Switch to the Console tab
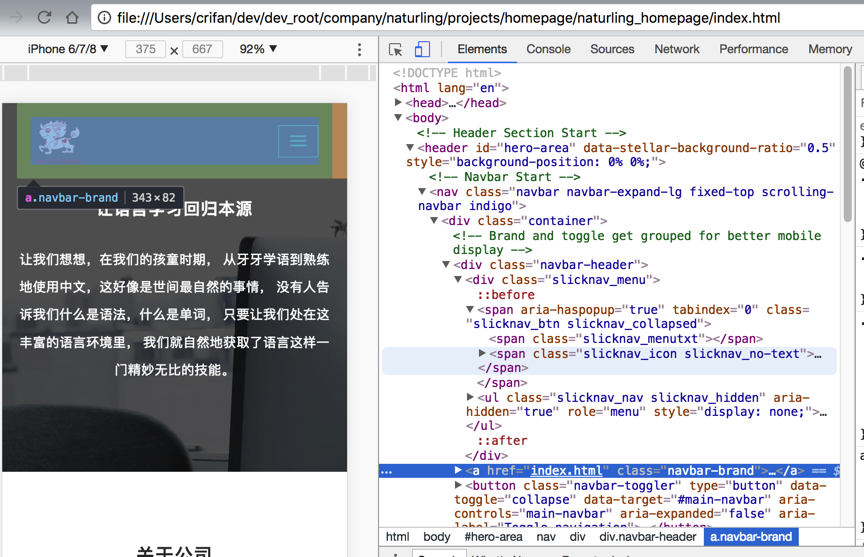Image resolution: width=864 pixels, height=557 pixels. click(x=548, y=49)
